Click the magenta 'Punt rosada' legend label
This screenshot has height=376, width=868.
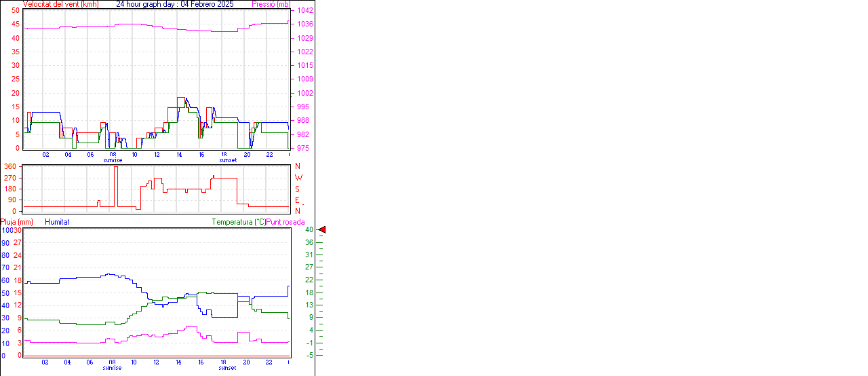click(285, 222)
